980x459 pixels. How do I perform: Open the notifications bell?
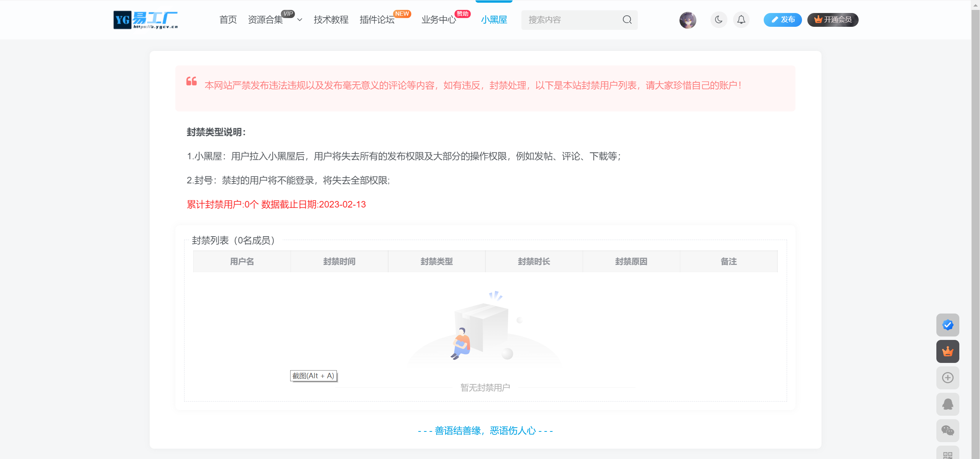[741, 20]
